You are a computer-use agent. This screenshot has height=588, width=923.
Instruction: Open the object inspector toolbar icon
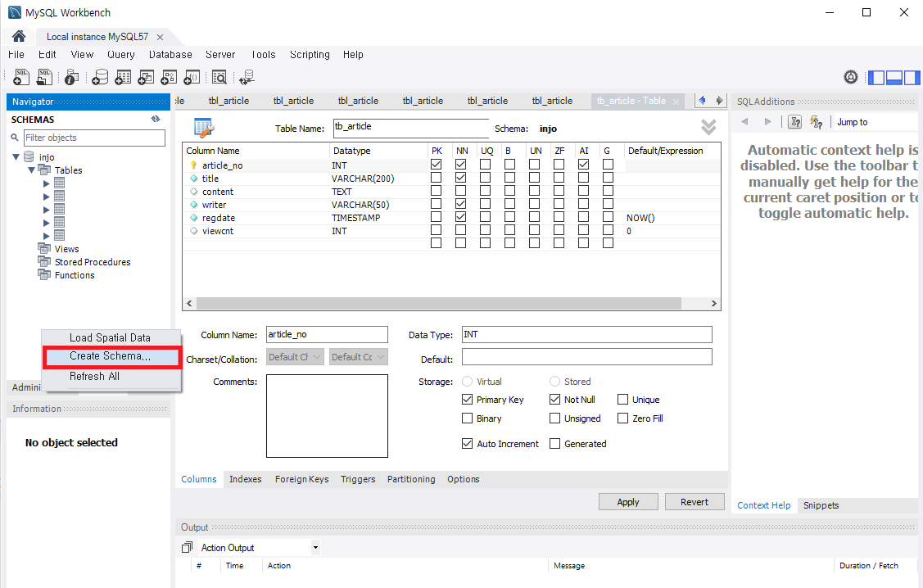click(71, 77)
